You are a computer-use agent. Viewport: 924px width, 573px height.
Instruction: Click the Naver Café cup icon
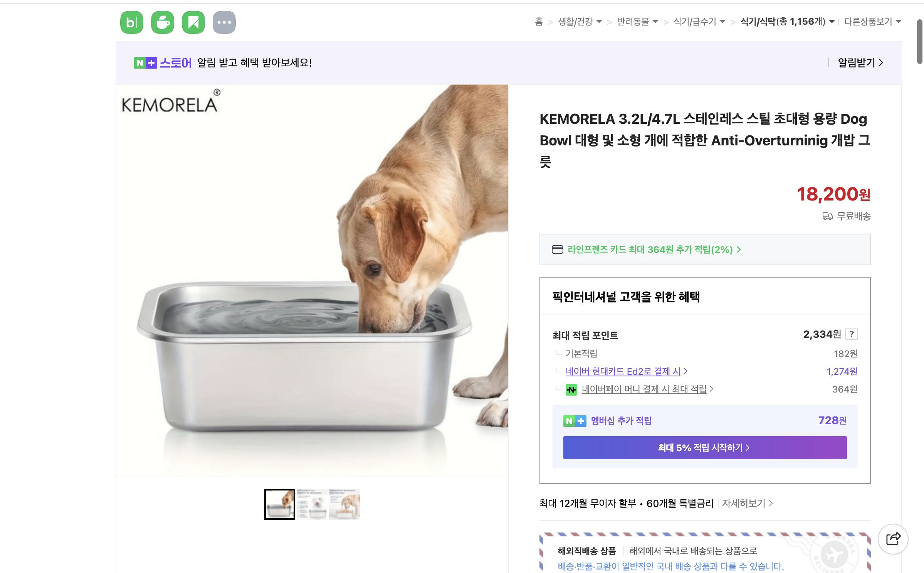(x=162, y=22)
